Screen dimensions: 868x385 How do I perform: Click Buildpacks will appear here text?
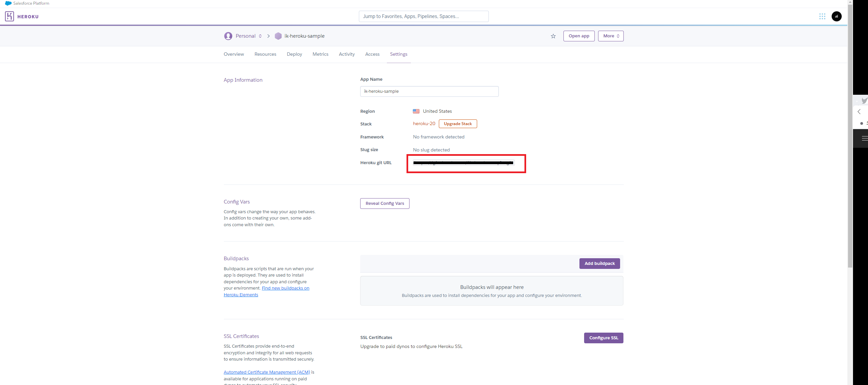491,287
